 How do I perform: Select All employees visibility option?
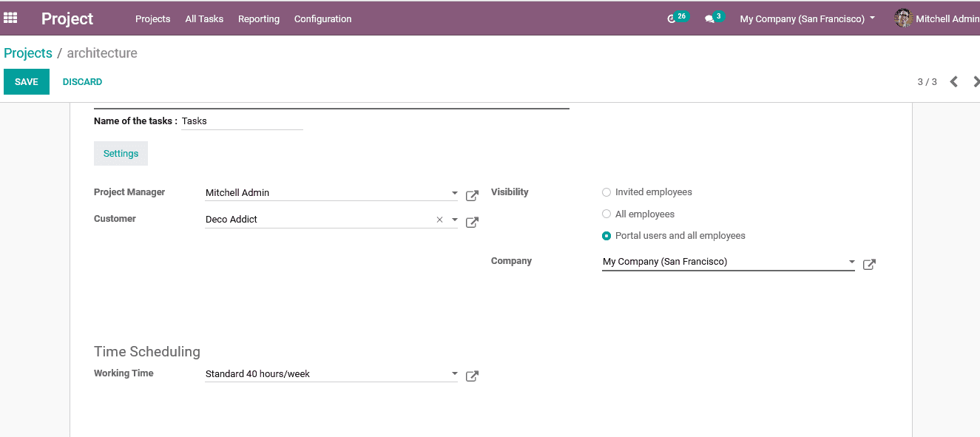point(606,214)
